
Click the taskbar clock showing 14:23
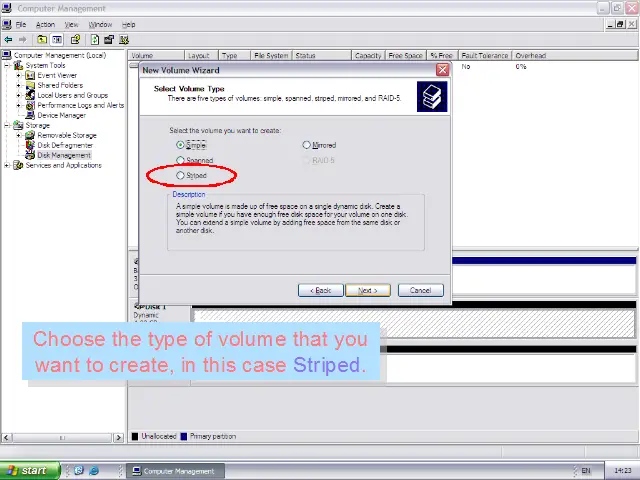point(622,471)
